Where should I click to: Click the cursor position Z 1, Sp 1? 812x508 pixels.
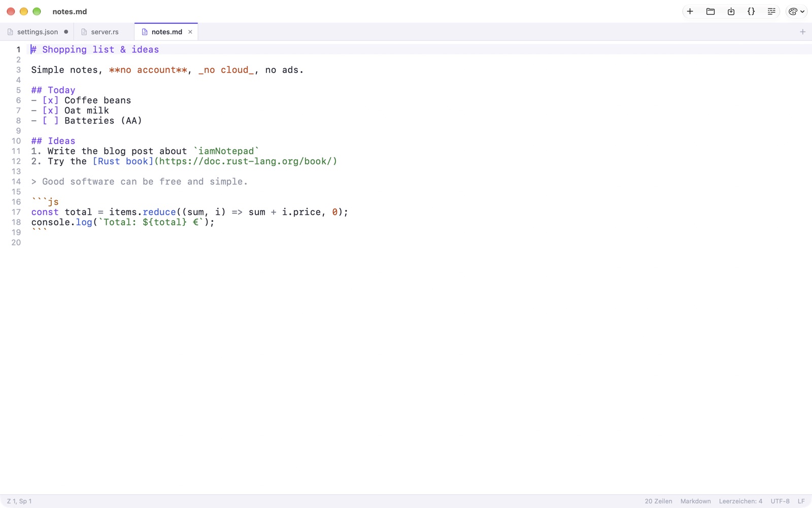pos(19,501)
